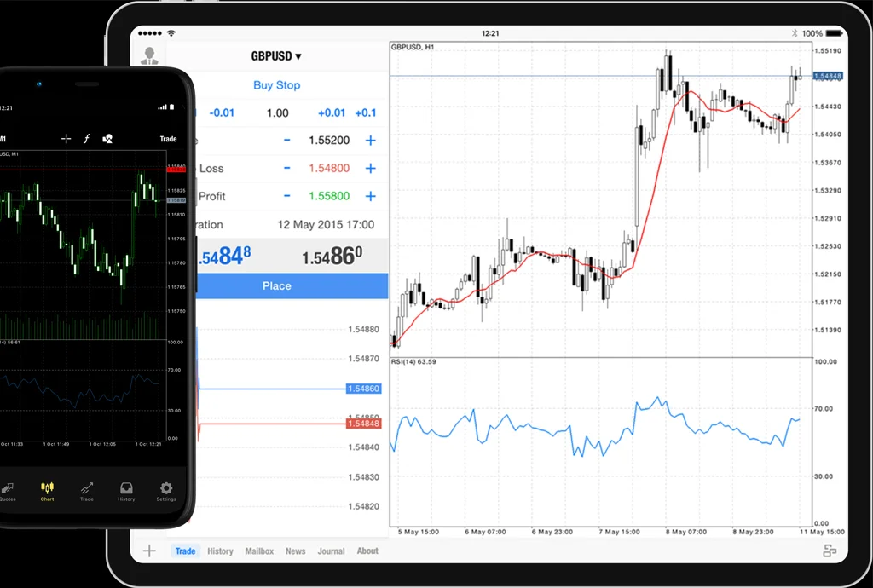Switch to the History tab on tablet
This screenshot has height=588, width=873.
[x=220, y=551]
